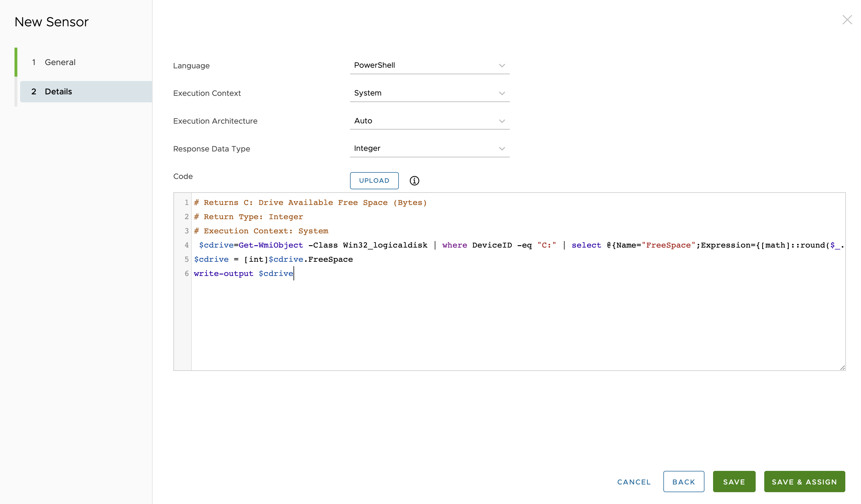Screen dimensions: 861x504
Task: Open the Execution Architecture dropdown
Action: pos(430,121)
